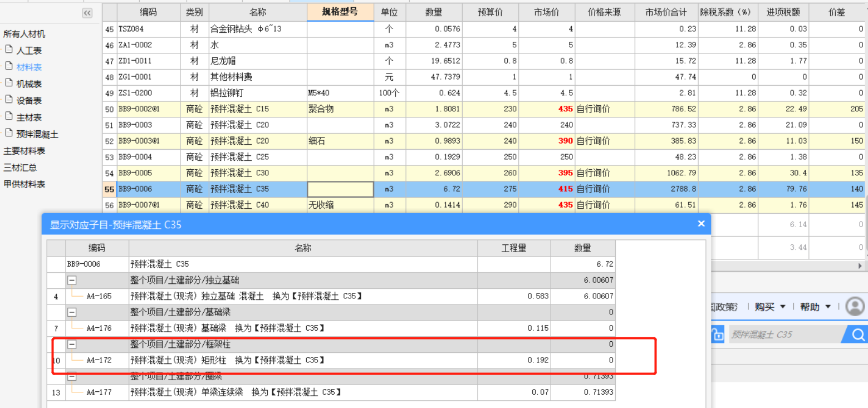Click the 价格来源 column header
This screenshot has height=408, width=868.
point(605,12)
